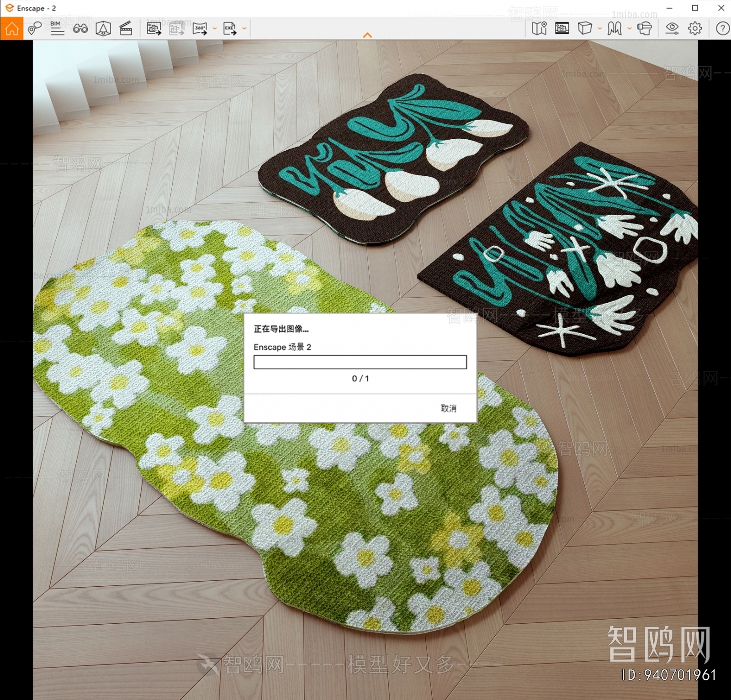Open the video editor clapperboard icon
Image resolution: width=731 pixels, height=700 pixels.
126,28
